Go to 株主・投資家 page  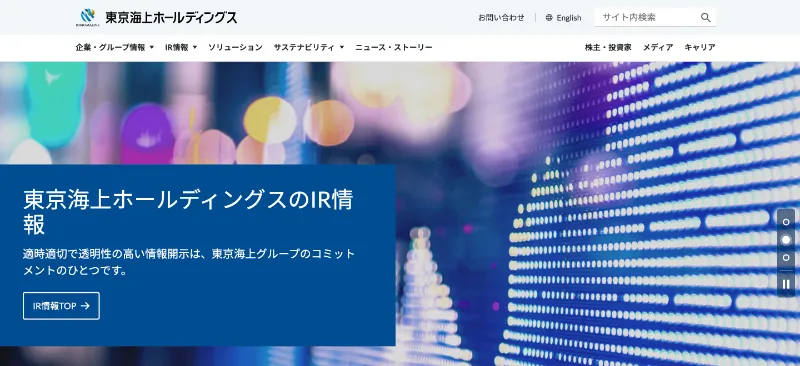pos(608,47)
